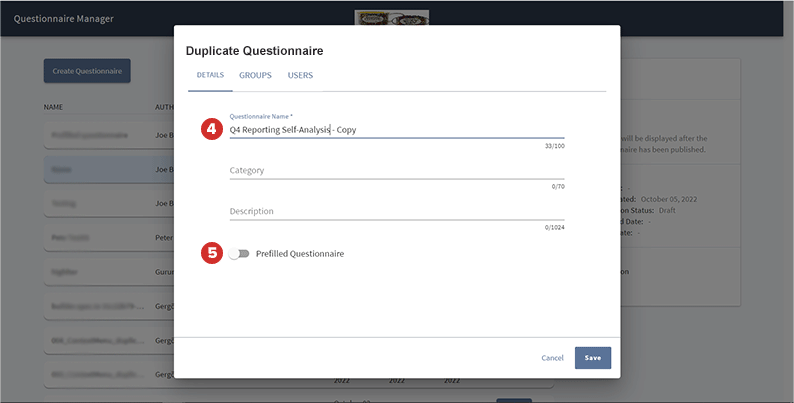
Task: Click the logo image in header
Action: (392, 18)
